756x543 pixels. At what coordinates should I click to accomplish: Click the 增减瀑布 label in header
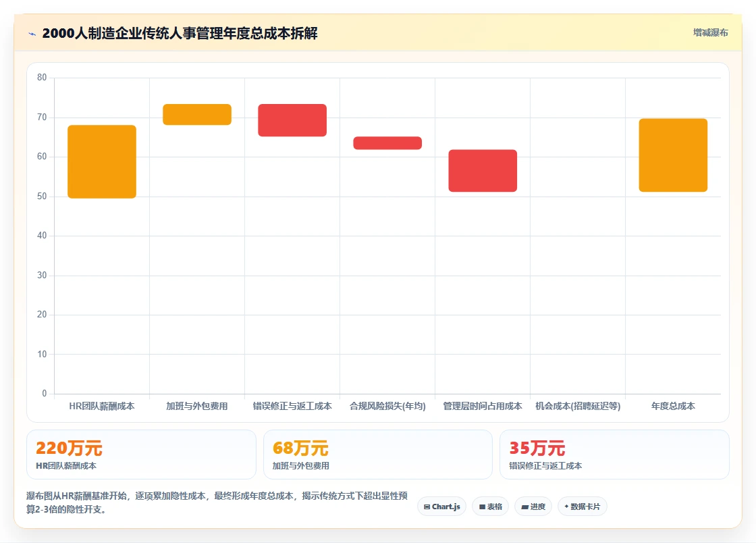[x=710, y=32]
